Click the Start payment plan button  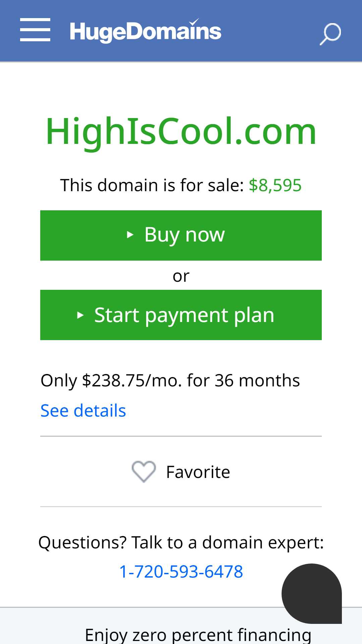click(x=181, y=315)
